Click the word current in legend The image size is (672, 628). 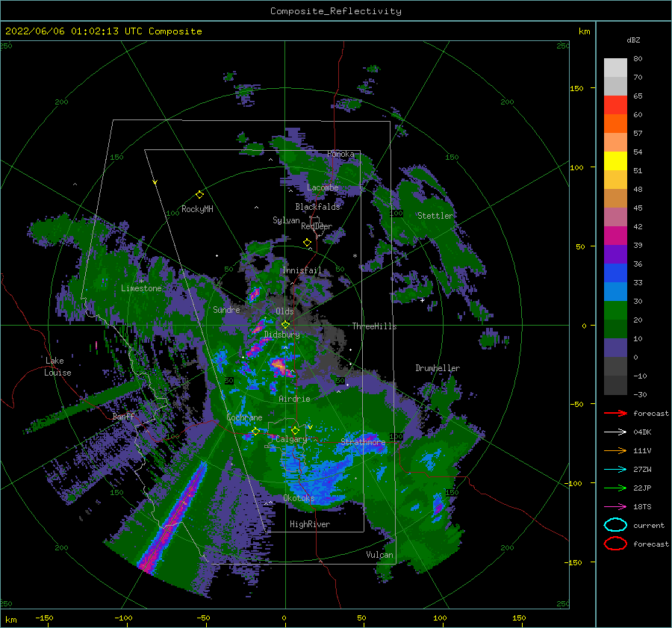[649, 525]
